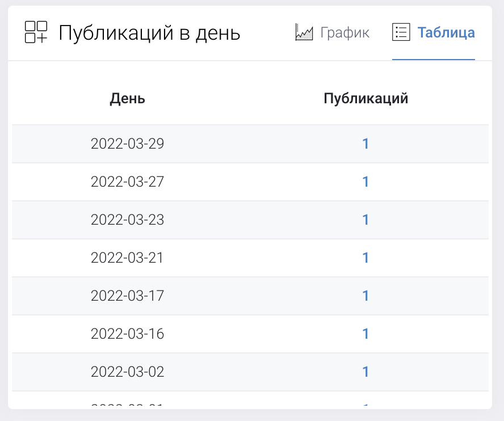
Task: Click the 2022-03-16 date cell
Action: (127, 334)
